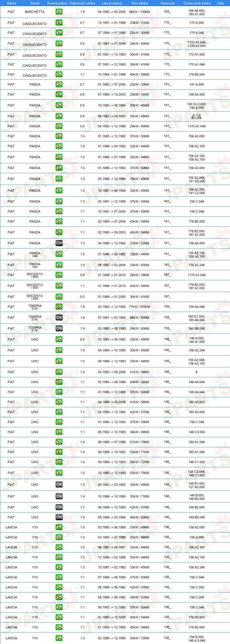
Task: Click the Nadwozie column header
Action: pos(168,3)
